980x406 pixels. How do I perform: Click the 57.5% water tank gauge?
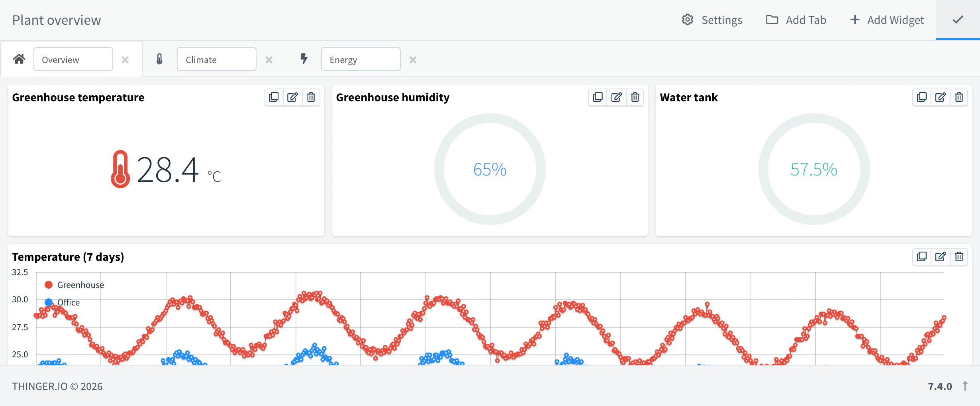coord(814,169)
